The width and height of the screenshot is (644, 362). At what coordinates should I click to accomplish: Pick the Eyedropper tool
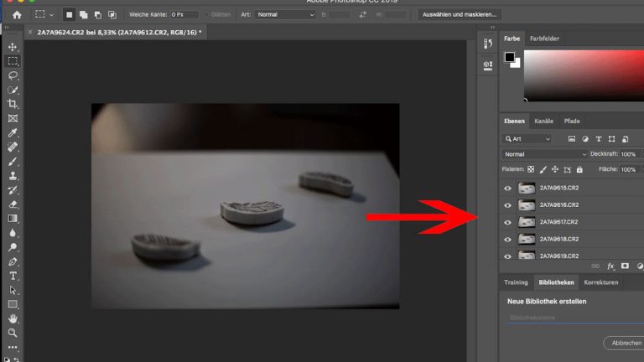point(13,132)
